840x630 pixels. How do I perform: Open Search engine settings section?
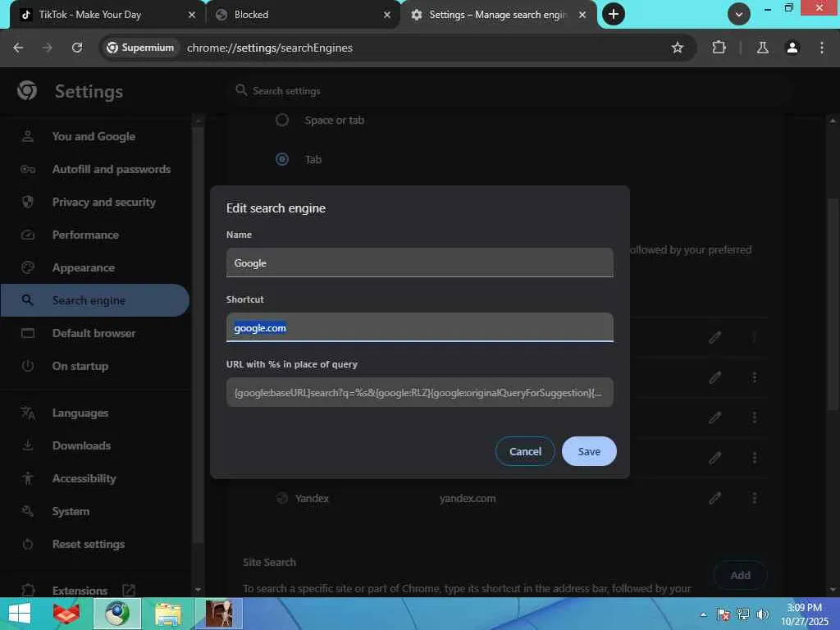pos(95,300)
